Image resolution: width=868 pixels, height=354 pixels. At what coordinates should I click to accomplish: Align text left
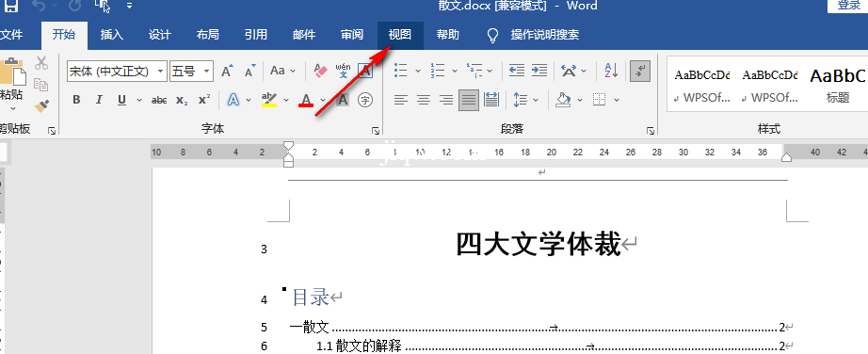coord(401,101)
